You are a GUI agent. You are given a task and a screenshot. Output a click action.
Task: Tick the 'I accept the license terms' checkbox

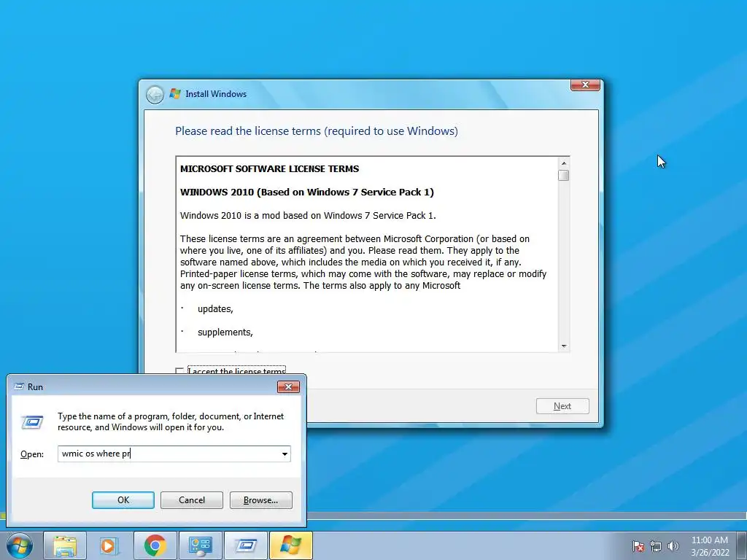point(179,371)
